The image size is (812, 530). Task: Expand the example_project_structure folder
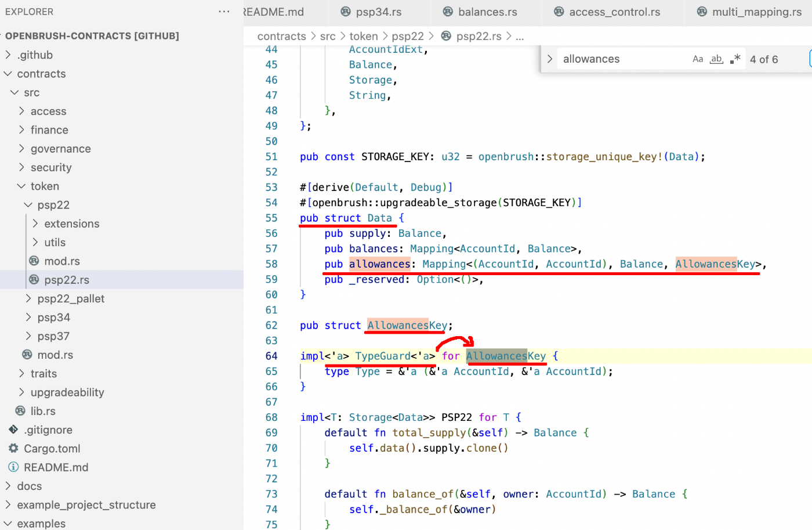8,505
